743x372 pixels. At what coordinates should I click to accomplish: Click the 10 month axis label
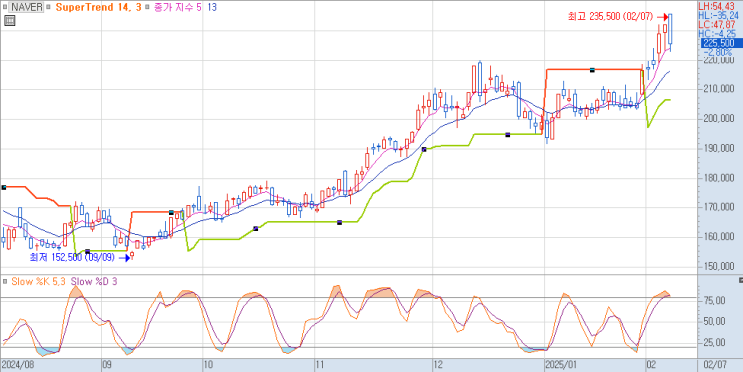[208, 365]
